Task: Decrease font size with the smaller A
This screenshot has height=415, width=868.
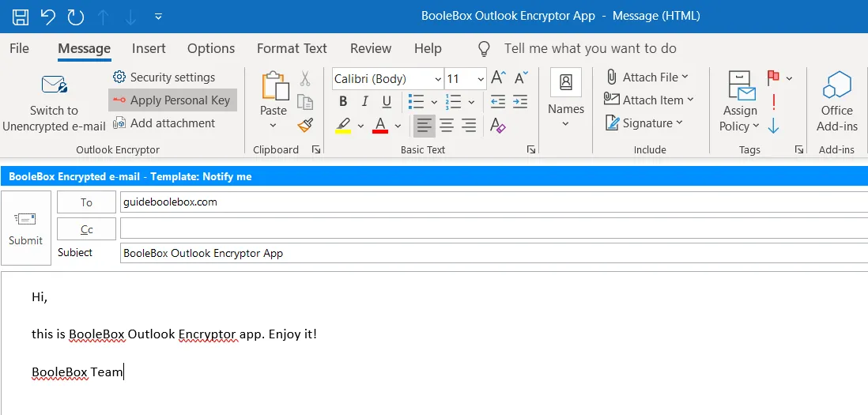Action: (521, 78)
